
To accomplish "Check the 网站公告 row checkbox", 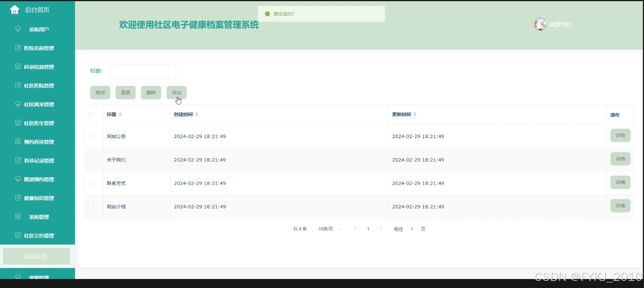I will pos(91,137).
